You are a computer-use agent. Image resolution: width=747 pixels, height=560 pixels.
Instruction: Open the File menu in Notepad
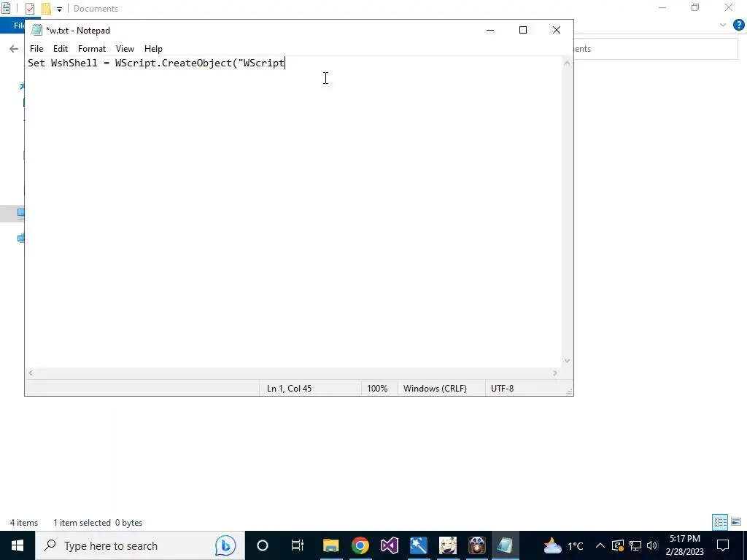point(36,49)
